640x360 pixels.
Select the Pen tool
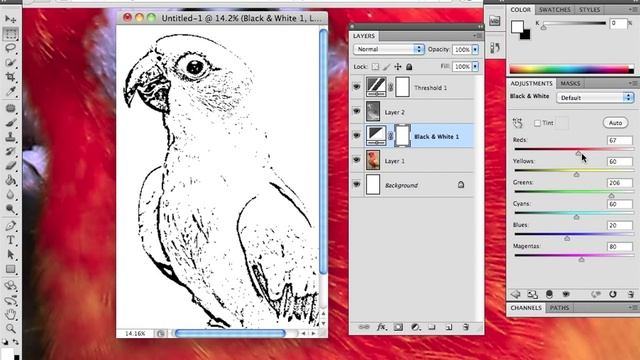click(x=11, y=226)
